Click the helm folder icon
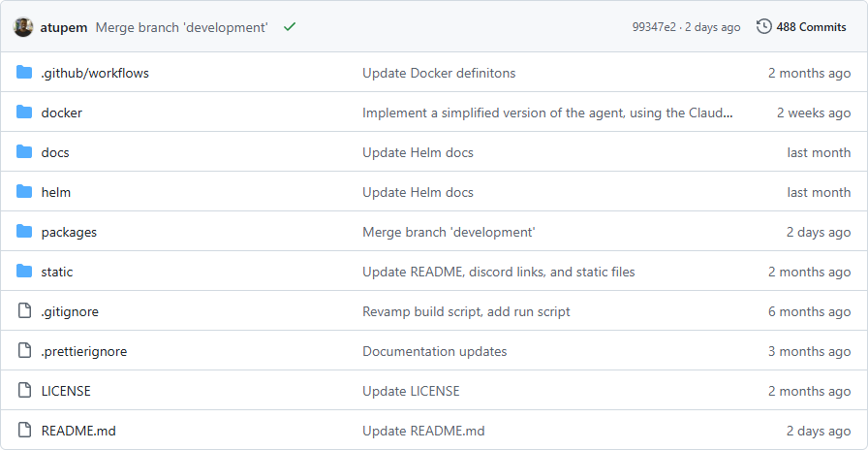The width and height of the screenshot is (868, 450). pyautogui.click(x=24, y=192)
